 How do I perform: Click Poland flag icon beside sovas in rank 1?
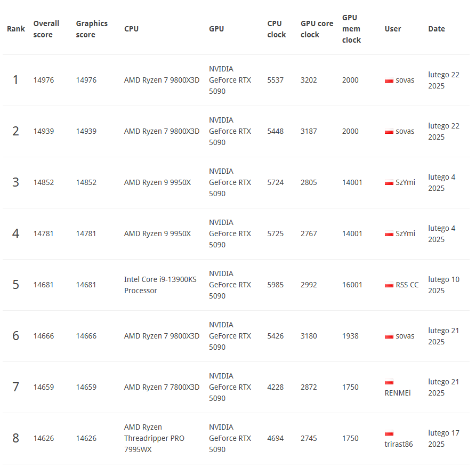point(389,80)
